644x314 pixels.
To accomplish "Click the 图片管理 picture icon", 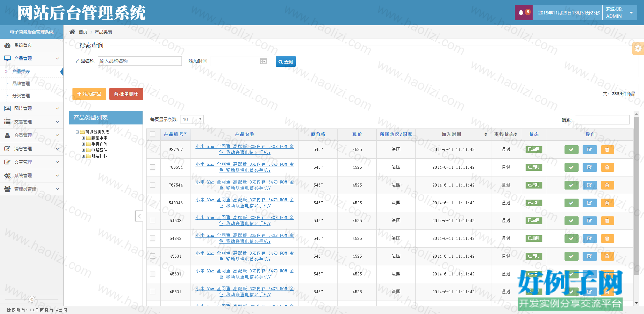I will click(x=7, y=108).
